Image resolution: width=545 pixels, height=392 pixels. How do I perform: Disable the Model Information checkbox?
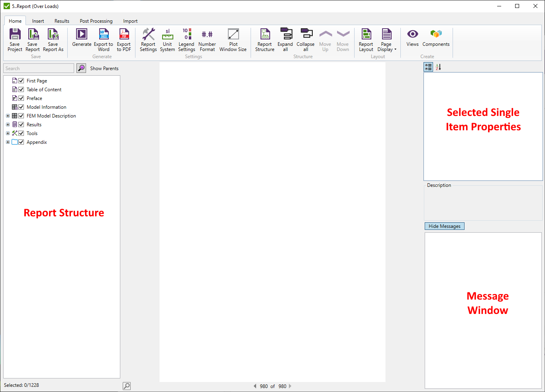coord(22,107)
